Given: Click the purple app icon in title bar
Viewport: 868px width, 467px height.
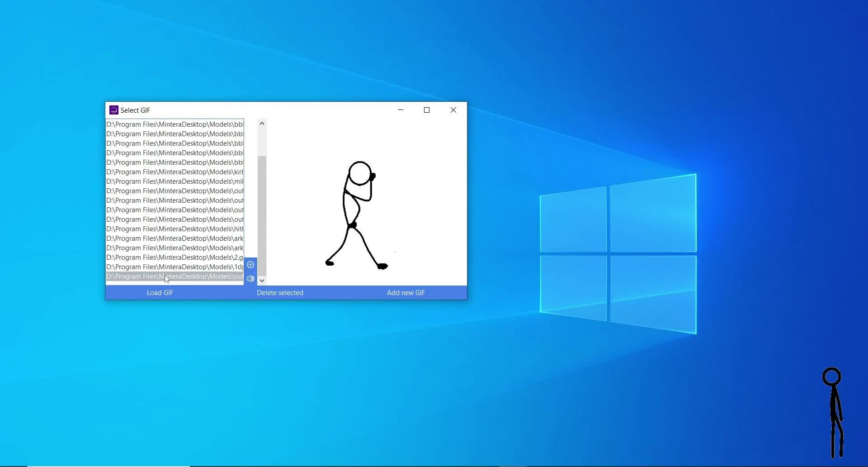Looking at the screenshot, I should click(114, 110).
